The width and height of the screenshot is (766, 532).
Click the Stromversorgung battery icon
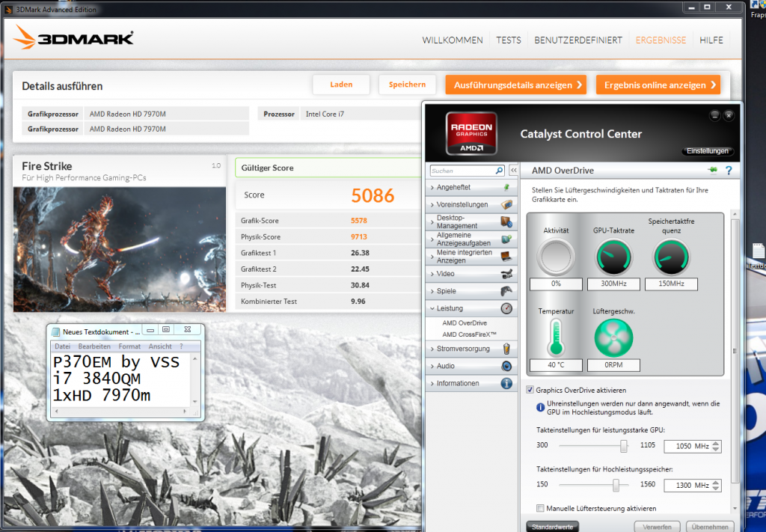coord(506,349)
